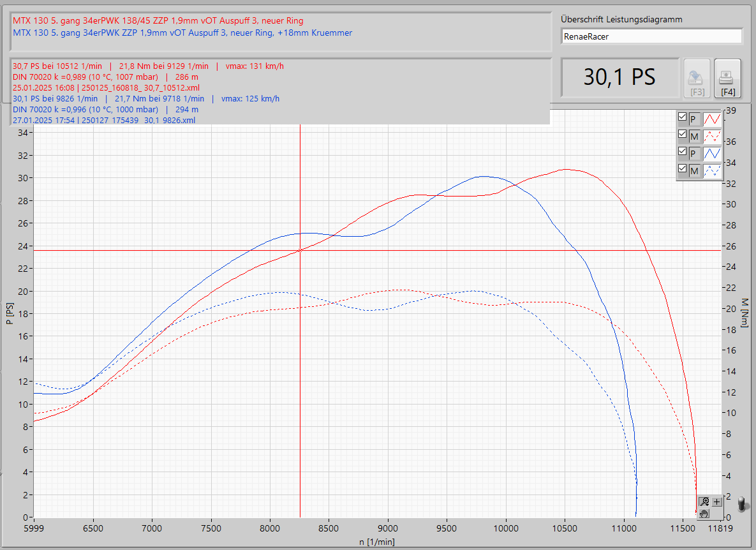Uncheck the red P power curve checkbox
The width and height of the screenshot is (756, 550).
(x=683, y=117)
